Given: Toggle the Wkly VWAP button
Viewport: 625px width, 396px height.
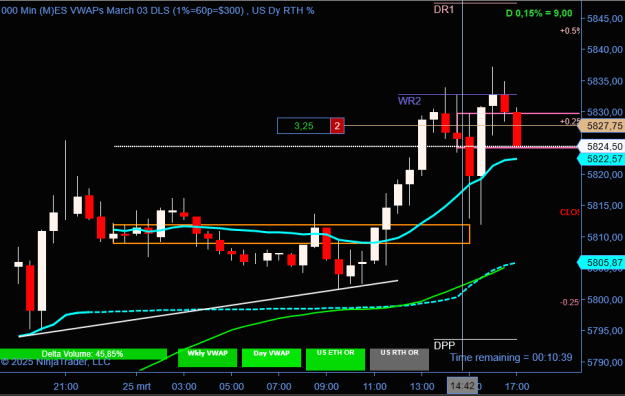Looking at the screenshot, I should pyautogui.click(x=207, y=357).
